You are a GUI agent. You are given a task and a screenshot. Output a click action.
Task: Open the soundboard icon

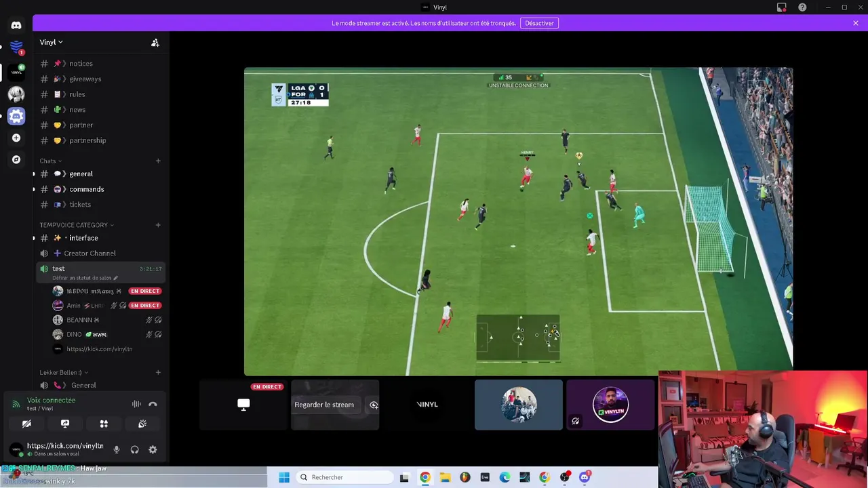142,424
